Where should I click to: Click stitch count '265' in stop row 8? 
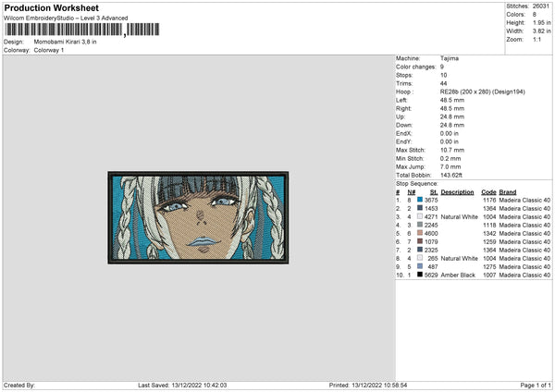pos(433,258)
